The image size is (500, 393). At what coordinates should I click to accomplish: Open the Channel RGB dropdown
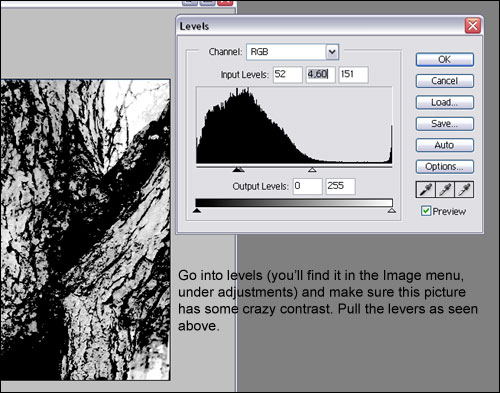(x=292, y=52)
